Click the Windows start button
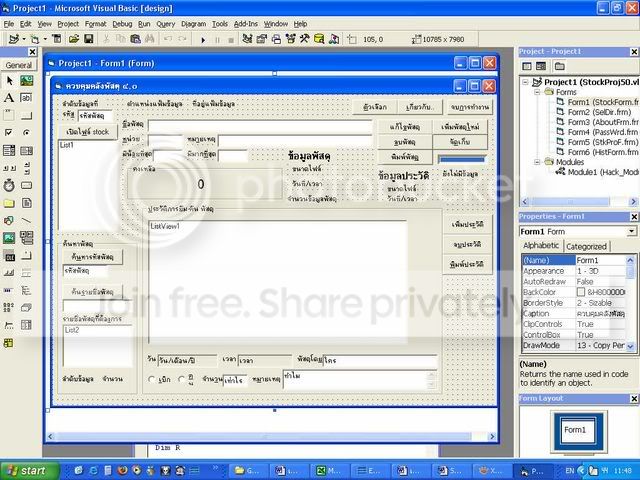 [x=29, y=471]
